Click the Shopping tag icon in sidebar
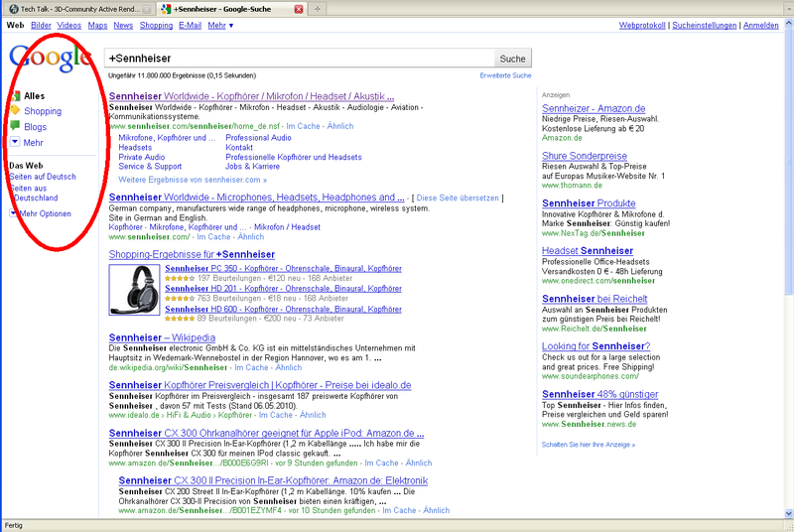The image size is (794, 532). pyautogui.click(x=15, y=110)
